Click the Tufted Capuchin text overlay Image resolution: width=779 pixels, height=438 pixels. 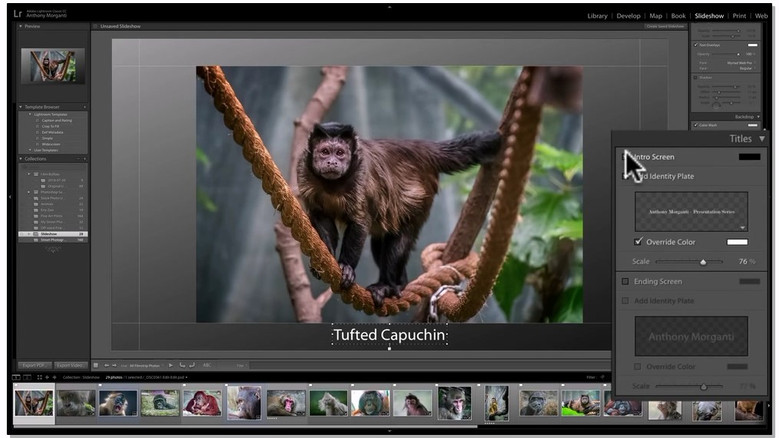tap(389, 335)
